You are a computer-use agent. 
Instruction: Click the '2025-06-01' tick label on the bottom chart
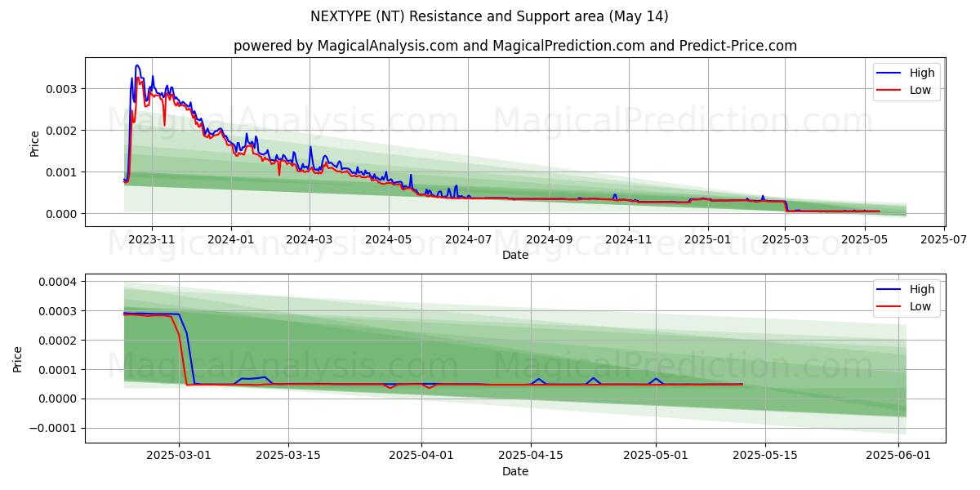point(898,456)
